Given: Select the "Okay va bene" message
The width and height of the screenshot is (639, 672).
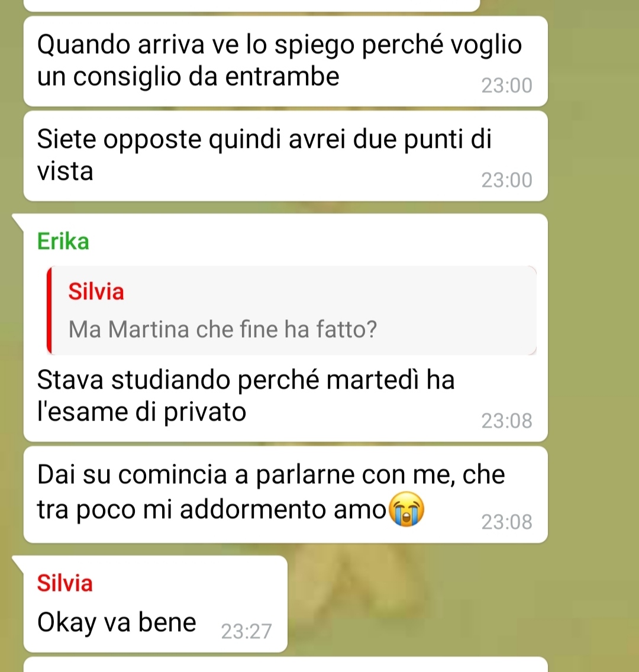Looking at the screenshot, I should click(x=155, y=605).
